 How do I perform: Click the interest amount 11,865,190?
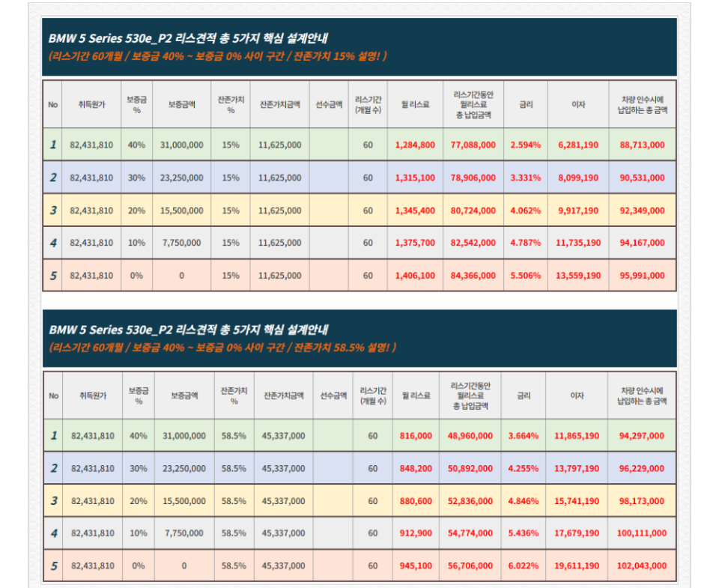(577, 435)
